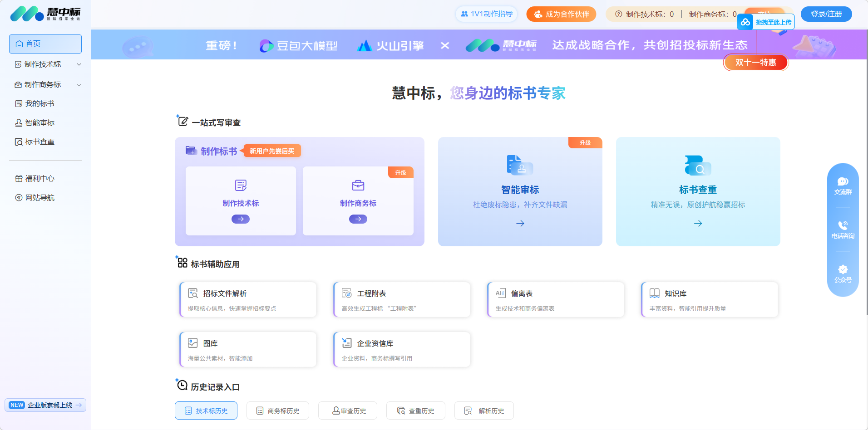Viewport: 868px width, 430px height.
Task: Expand the 制作技术标 sidebar chevron
Action: [79, 64]
